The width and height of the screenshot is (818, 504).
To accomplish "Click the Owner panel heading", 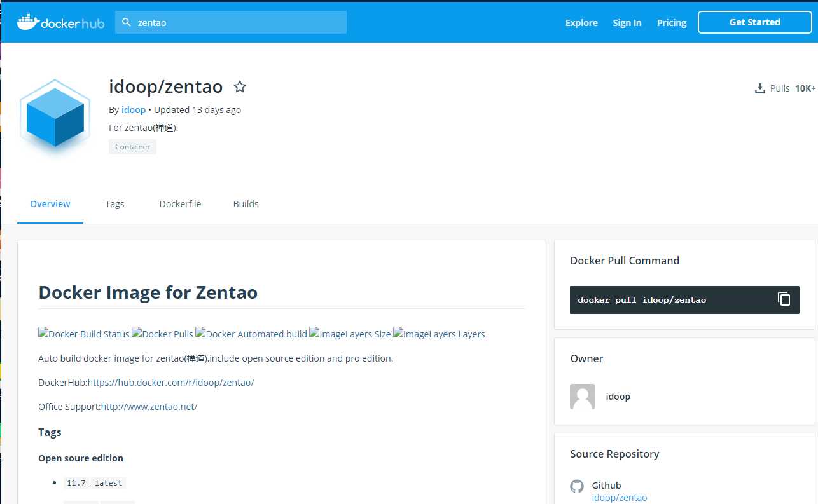I will pos(586,358).
